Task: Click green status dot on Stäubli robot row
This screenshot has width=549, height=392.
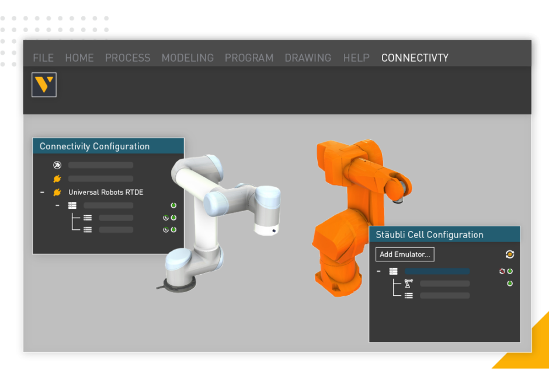Action: coord(510,283)
